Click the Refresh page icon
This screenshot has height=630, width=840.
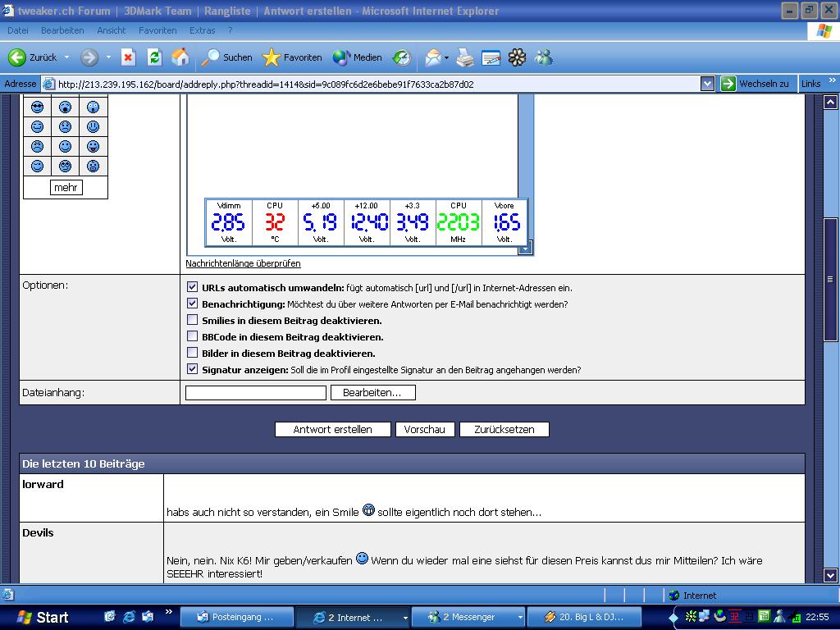pyautogui.click(x=154, y=57)
